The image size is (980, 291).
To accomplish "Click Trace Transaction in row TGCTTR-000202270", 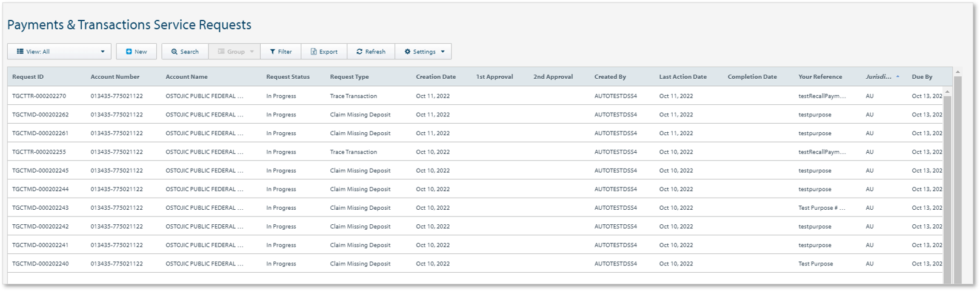I will click(x=353, y=96).
